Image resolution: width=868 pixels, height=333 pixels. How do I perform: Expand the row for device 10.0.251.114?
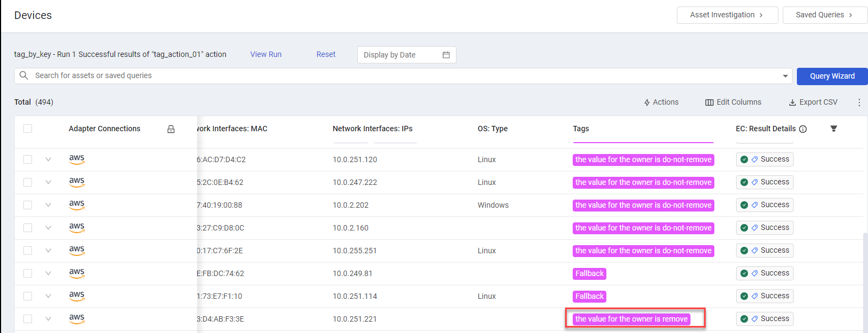pos(48,296)
